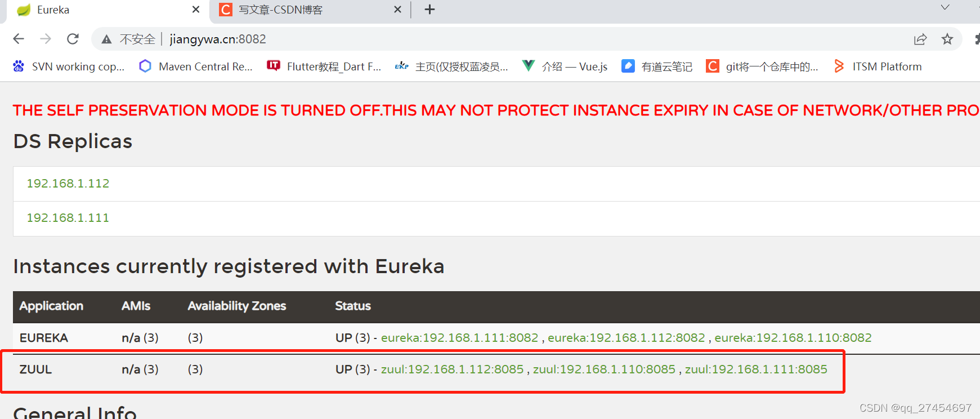980x419 pixels.
Task: Open instance eureka:192.168.1.110:8082
Action: coord(793,337)
